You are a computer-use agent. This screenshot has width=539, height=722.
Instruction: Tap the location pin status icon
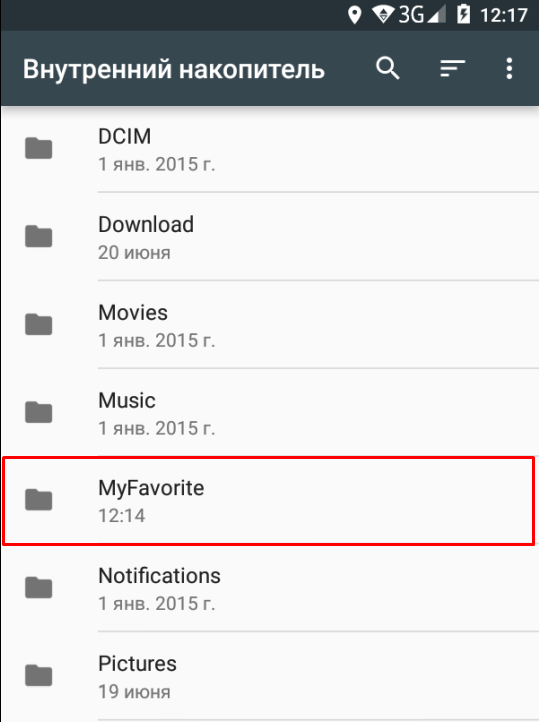(x=354, y=15)
